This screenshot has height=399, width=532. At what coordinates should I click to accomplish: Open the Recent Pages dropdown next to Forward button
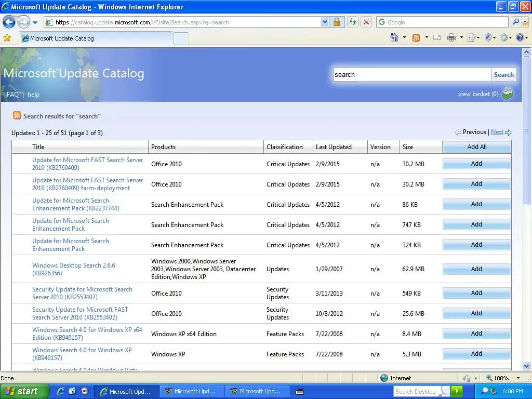point(35,23)
